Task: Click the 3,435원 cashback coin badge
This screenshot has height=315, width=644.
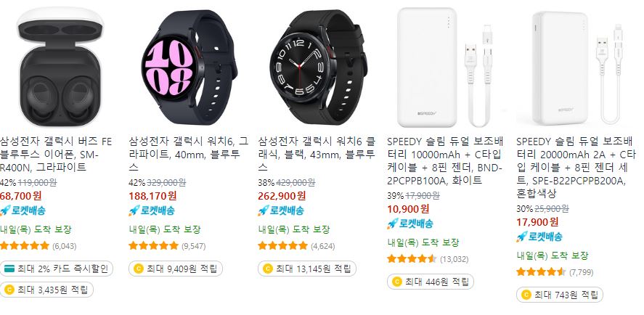Action: pyautogui.click(x=46, y=290)
